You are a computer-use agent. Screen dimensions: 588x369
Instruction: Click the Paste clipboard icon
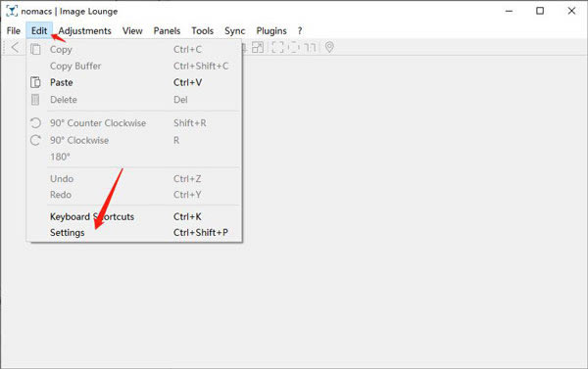pos(35,82)
